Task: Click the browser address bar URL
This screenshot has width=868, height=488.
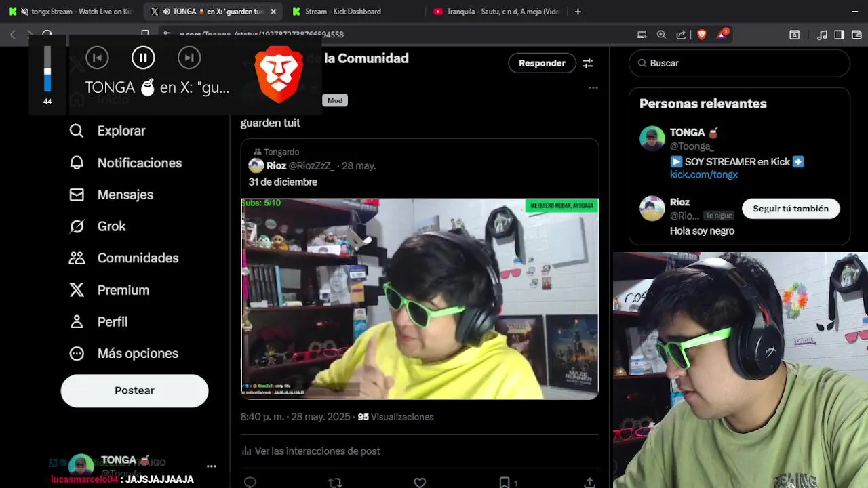Action: click(262, 35)
